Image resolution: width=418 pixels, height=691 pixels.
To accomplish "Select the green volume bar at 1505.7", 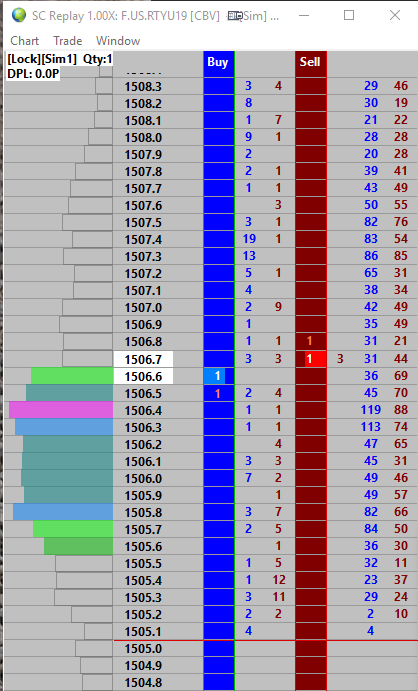I will click(x=73, y=529).
